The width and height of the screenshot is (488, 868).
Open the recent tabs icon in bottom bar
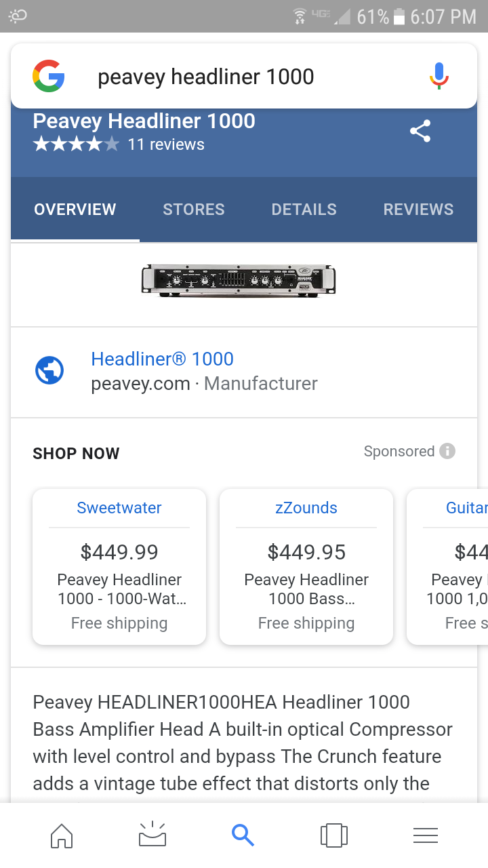pos(334,835)
